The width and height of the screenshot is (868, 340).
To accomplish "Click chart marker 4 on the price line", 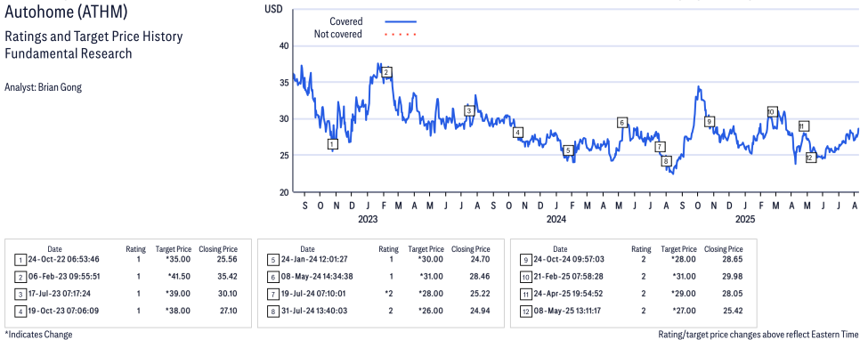I will click(x=517, y=133).
